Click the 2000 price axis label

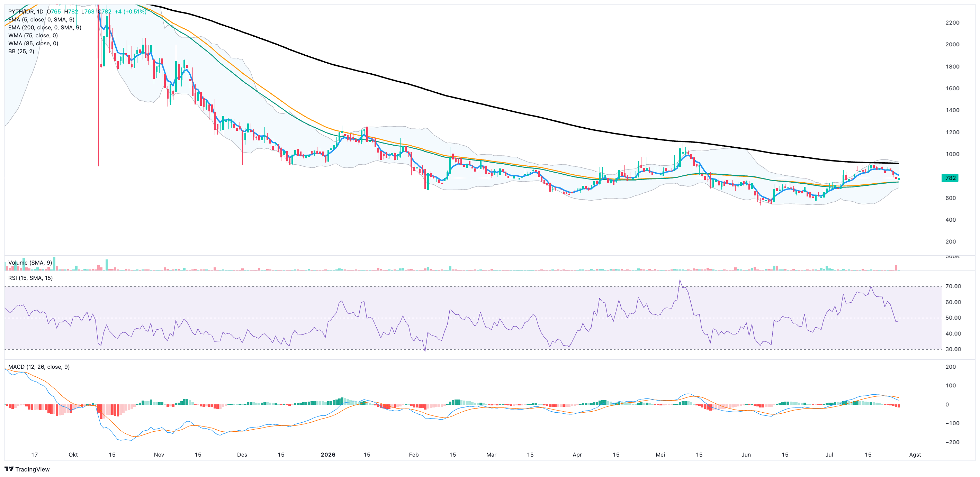click(x=952, y=45)
